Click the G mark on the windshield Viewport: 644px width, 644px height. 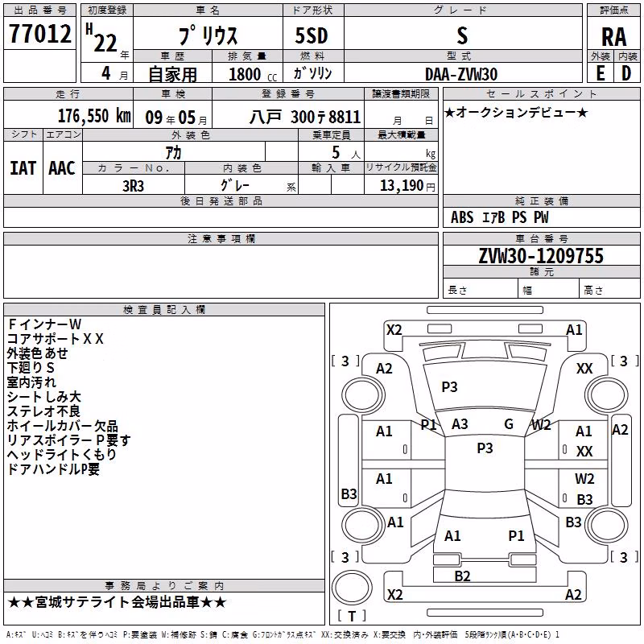click(x=509, y=423)
